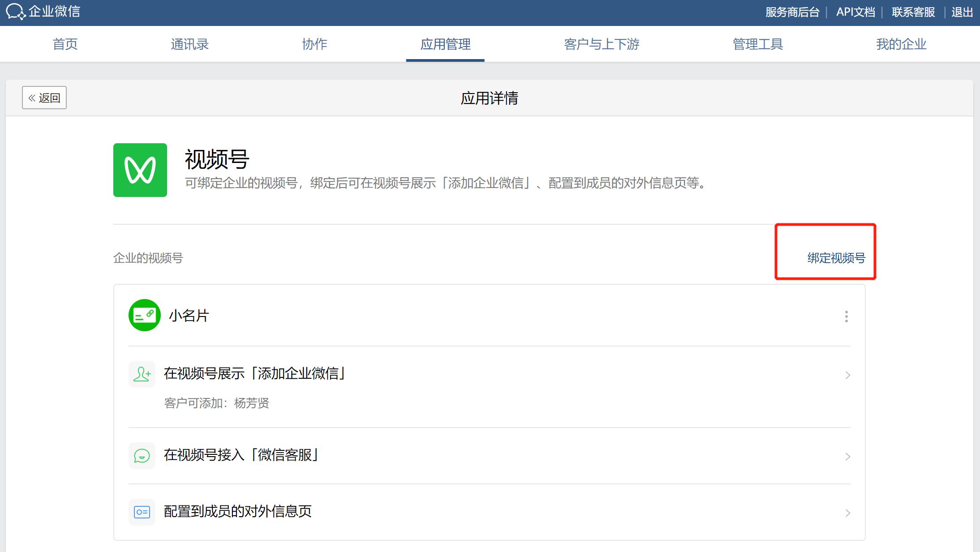
Task: Open the API文档 link
Action: point(855,12)
